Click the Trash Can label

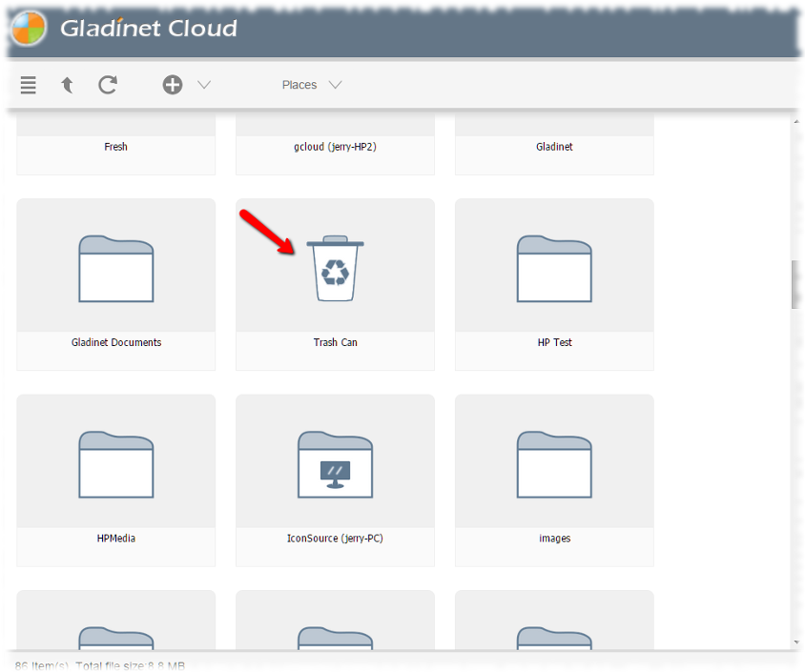[x=335, y=342]
